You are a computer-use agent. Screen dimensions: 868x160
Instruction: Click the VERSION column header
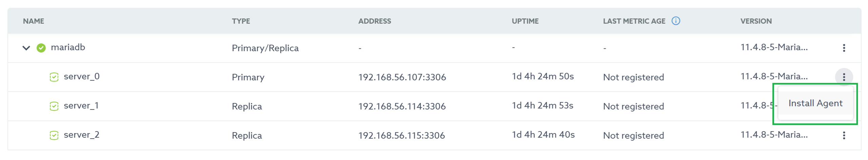point(756,21)
